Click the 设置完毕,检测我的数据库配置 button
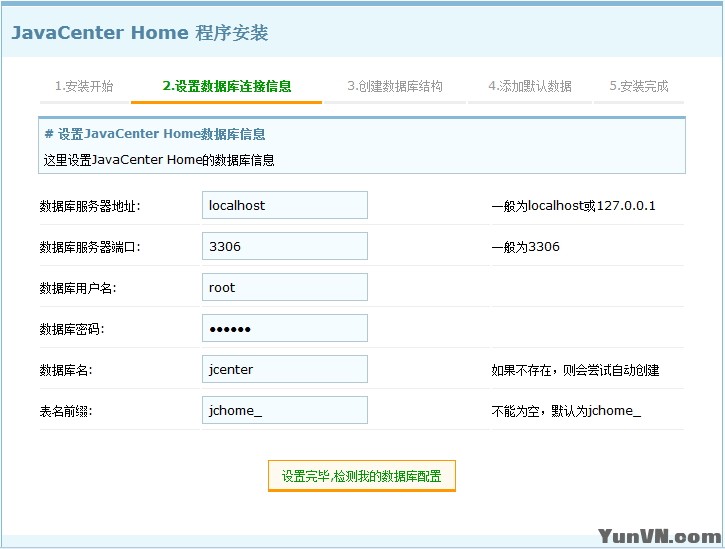Viewport: 725px width, 549px height. click(x=362, y=476)
